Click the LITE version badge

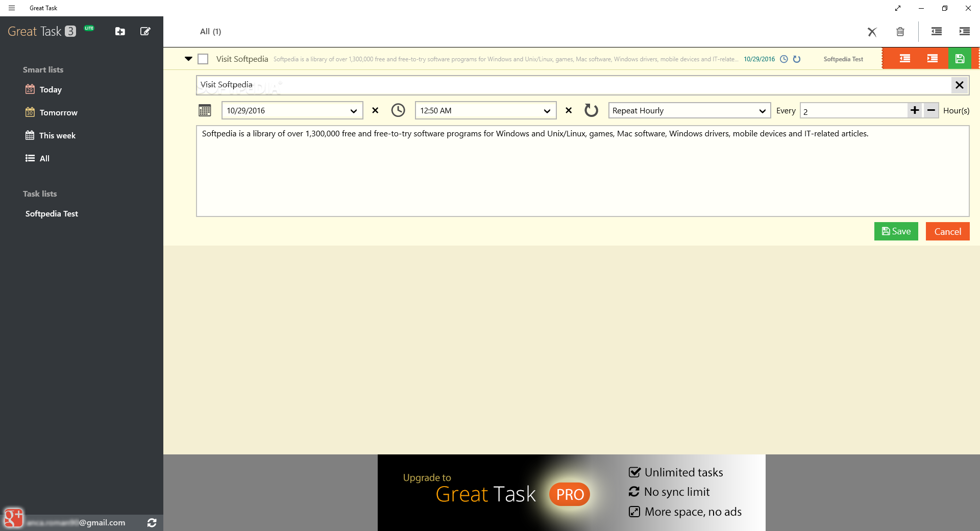[x=89, y=28]
